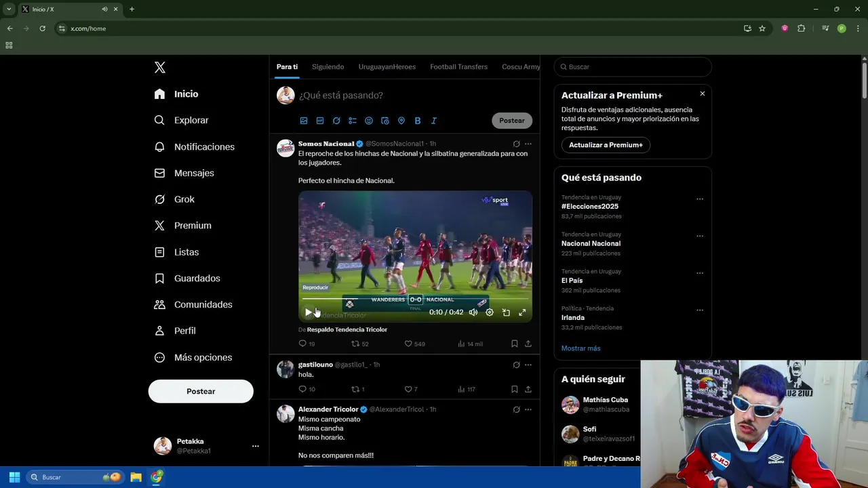Open more options on Somos Nacional post

(528, 144)
